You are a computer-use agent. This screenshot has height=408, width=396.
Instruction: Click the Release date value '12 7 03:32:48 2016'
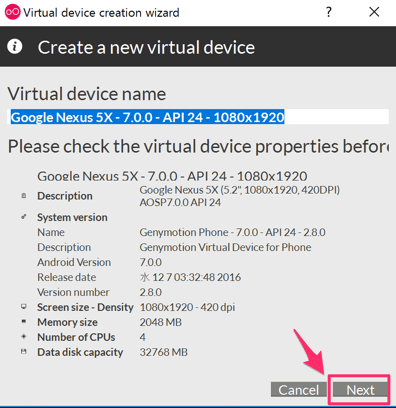point(196,277)
